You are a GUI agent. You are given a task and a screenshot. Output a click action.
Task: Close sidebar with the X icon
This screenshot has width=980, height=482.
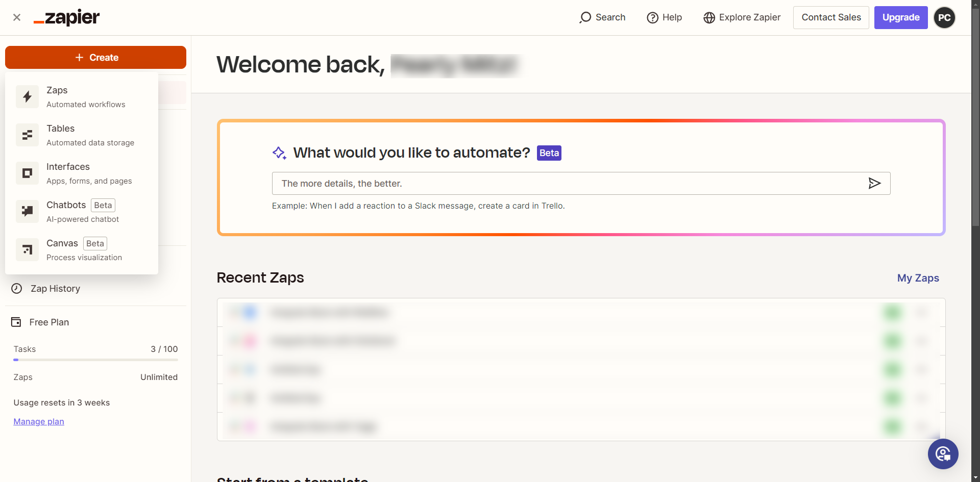(x=17, y=17)
